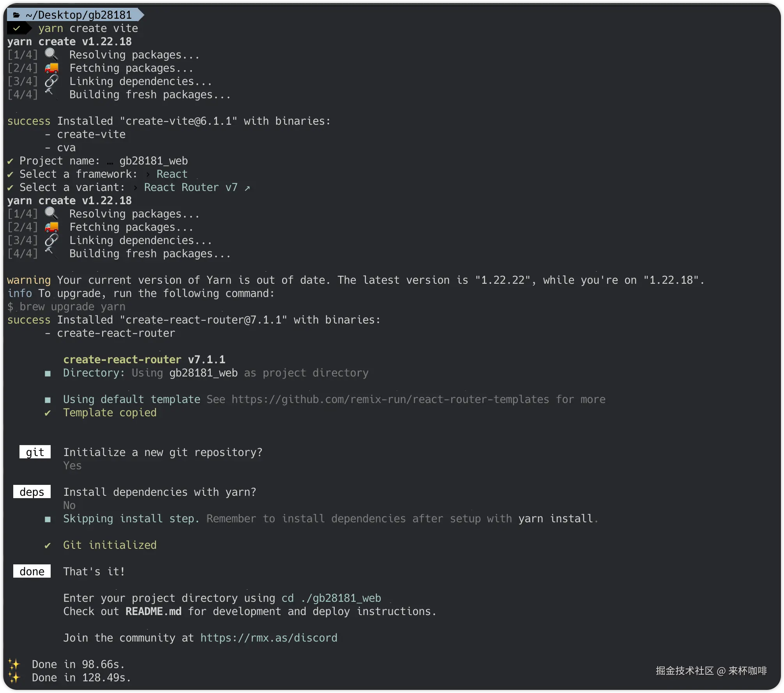Click the React framework selection

tap(172, 174)
